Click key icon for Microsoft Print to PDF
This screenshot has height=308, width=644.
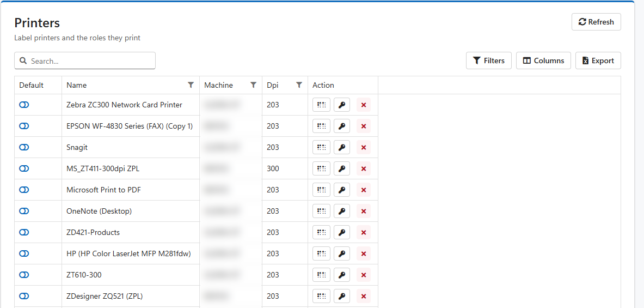point(342,190)
